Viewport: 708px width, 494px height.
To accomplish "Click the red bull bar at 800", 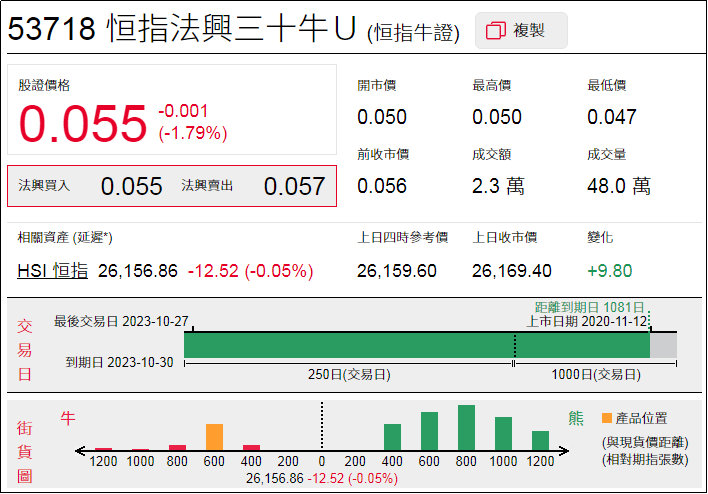I will (x=177, y=447).
